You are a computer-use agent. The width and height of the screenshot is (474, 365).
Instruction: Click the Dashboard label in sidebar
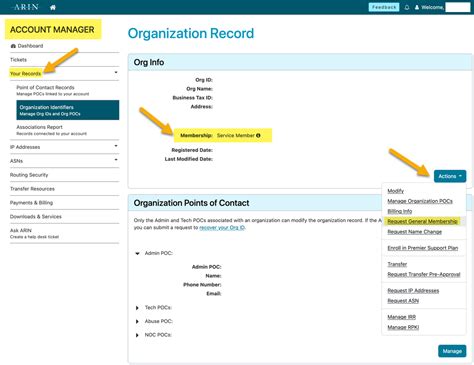pos(30,46)
